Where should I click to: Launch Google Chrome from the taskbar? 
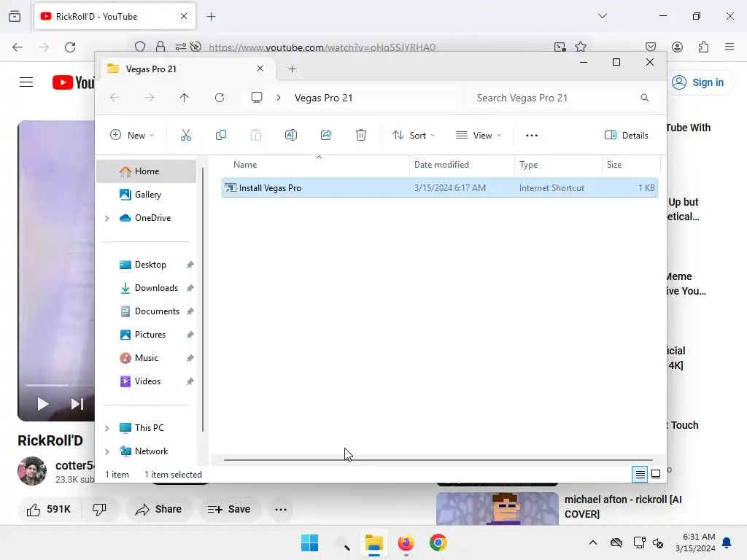[x=438, y=542]
